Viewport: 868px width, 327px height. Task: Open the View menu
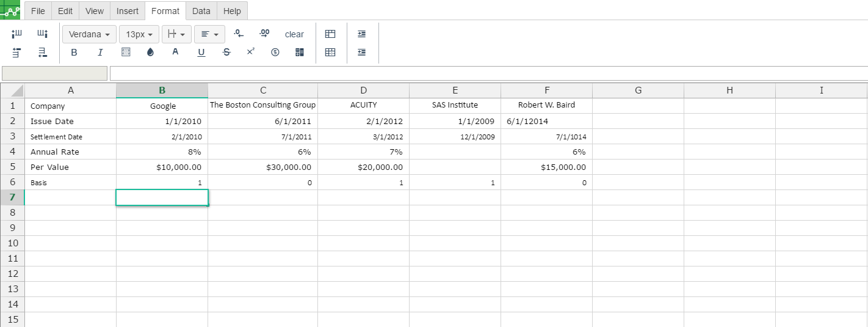click(x=95, y=11)
